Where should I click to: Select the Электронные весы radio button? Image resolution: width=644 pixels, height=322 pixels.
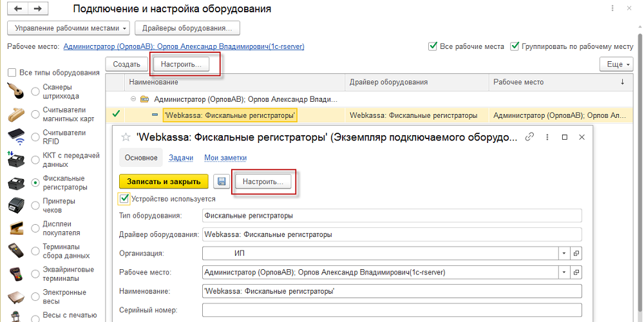35,297
